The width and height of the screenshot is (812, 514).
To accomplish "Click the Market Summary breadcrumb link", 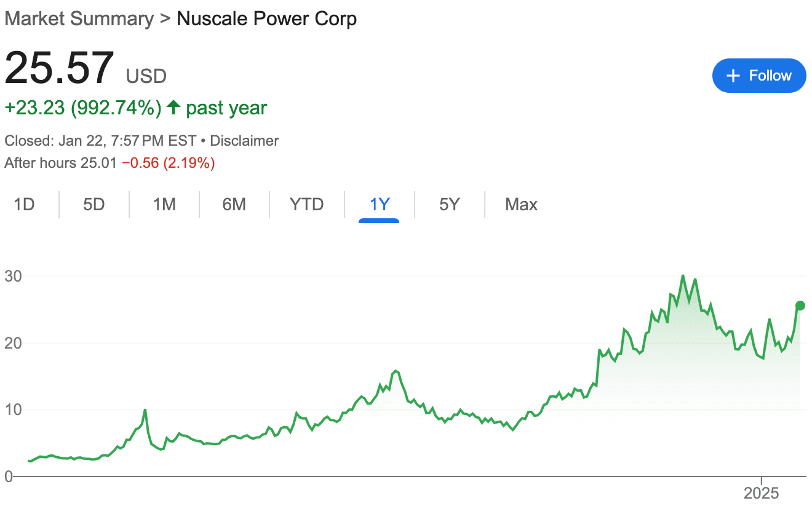I will point(78,18).
